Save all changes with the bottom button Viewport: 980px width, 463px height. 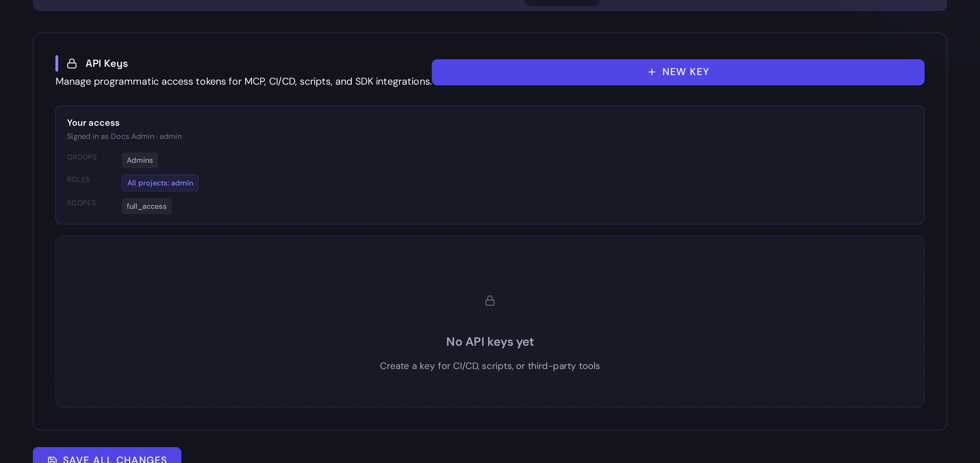point(107,455)
